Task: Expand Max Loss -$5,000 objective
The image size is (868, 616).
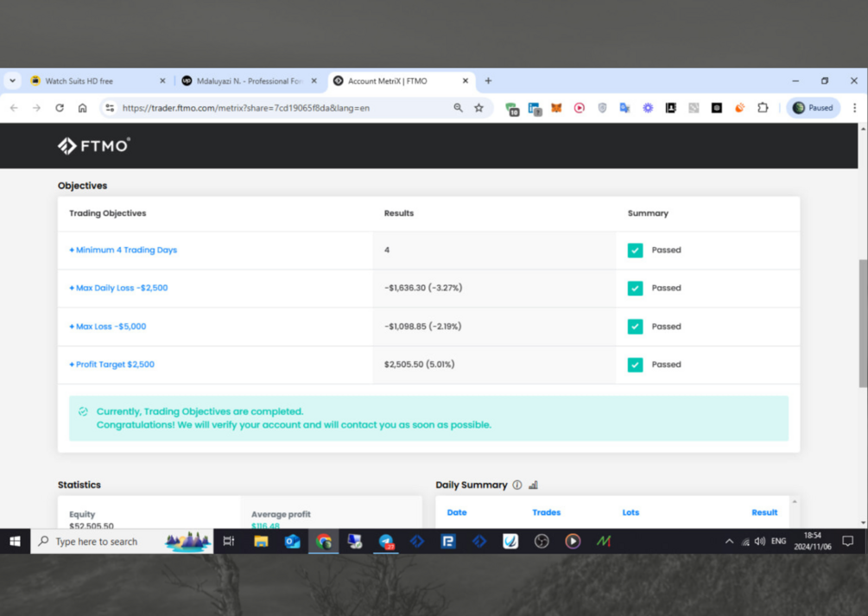Action: [107, 327]
